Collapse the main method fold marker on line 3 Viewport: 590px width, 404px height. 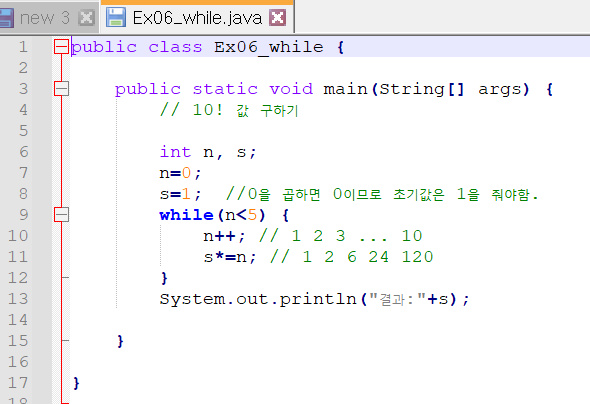click(61, 89)
